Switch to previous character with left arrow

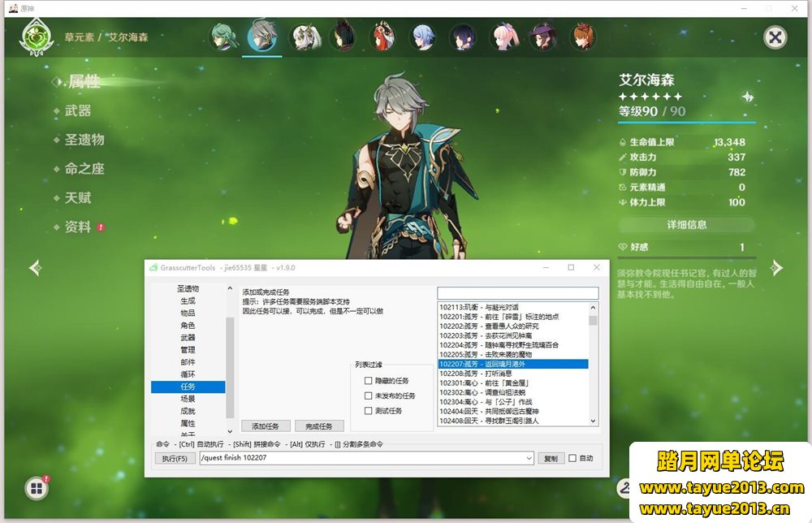coord(35,267)
